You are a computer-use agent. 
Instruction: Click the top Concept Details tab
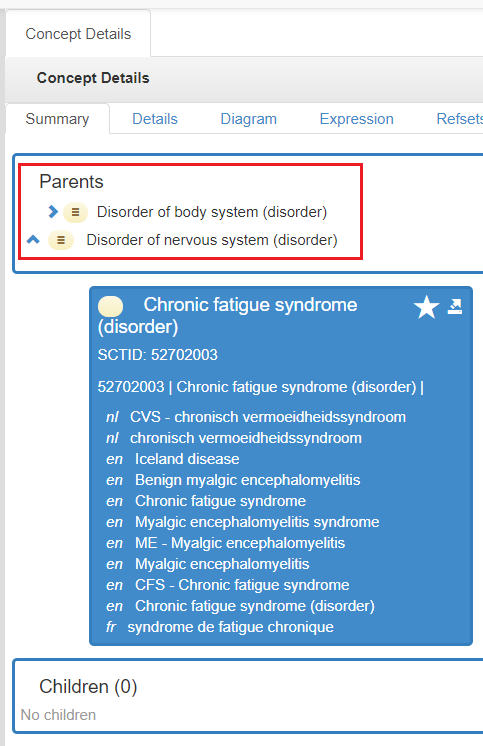pyautogui.click(x=78, y=34)
